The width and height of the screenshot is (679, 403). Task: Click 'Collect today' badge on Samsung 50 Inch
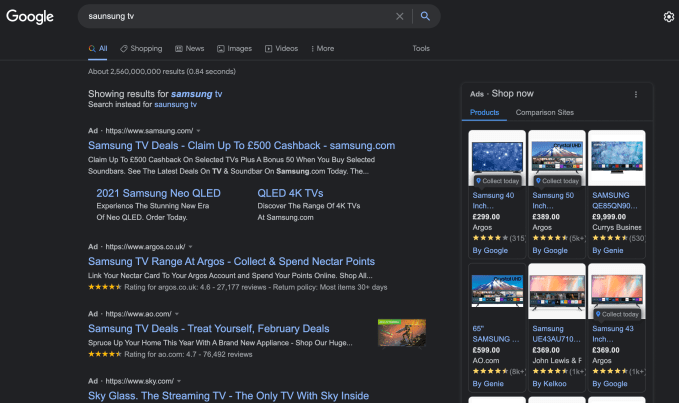tap(557, 181)
